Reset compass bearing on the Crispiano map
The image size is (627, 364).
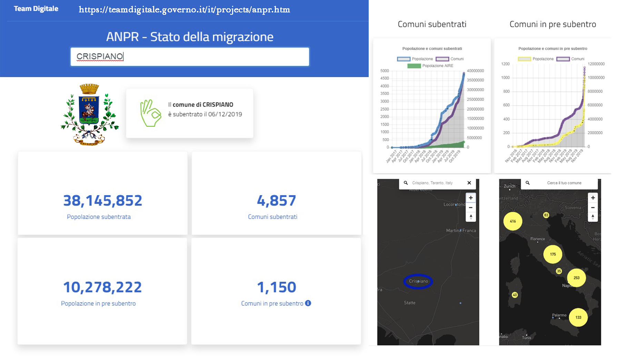pyautogui.click(x=471, y=217)
